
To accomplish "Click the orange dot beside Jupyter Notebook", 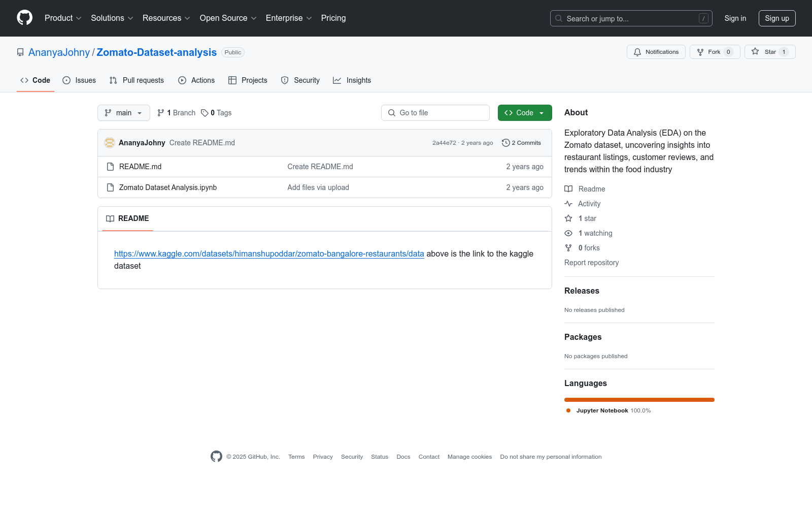I will click(568, 410).
